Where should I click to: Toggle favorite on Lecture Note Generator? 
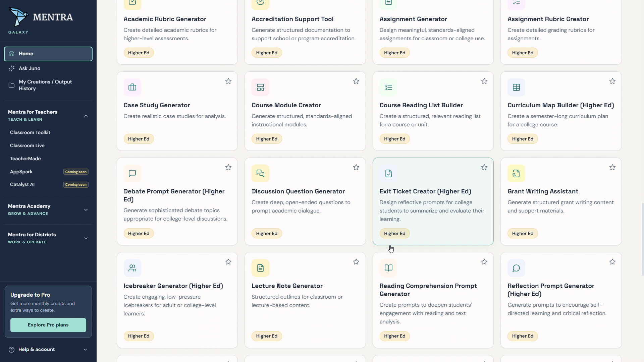point(356,262)
